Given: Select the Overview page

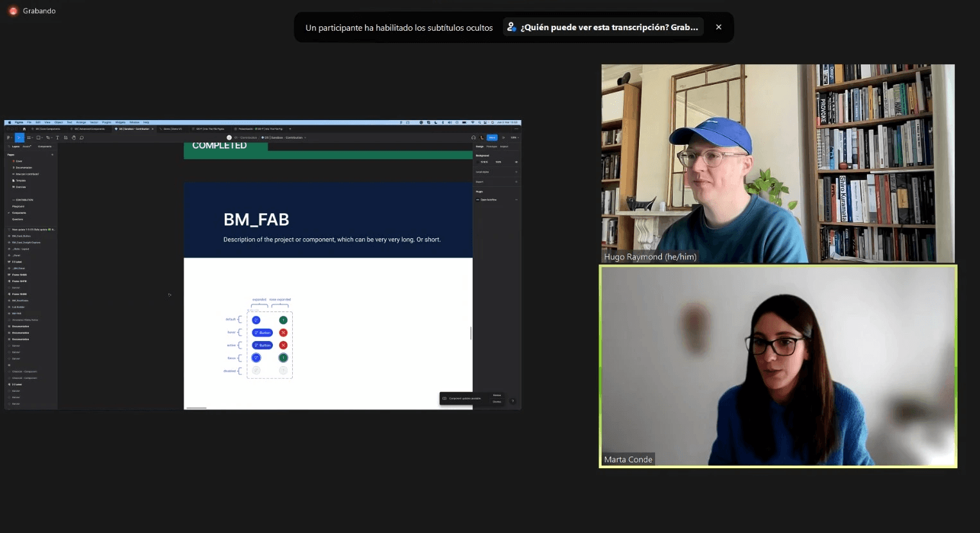Looking at the screenshot, I should [x=19, y=187].
